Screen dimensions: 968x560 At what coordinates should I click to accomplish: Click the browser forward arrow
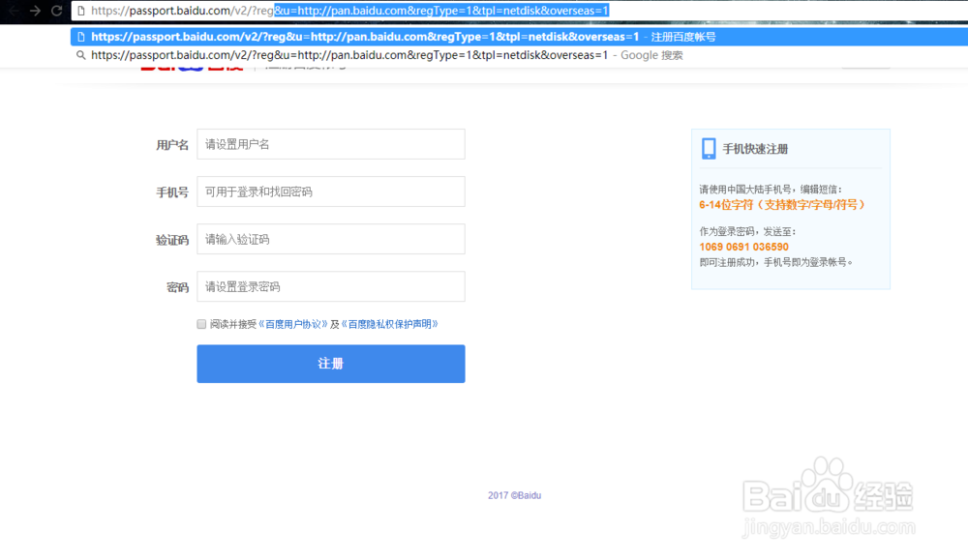coord(35,11)
